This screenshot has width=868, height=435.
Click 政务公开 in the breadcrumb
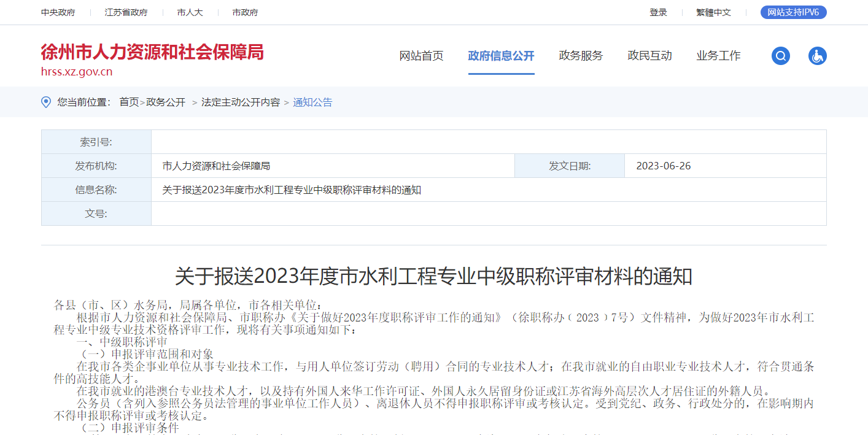point(166,102)
